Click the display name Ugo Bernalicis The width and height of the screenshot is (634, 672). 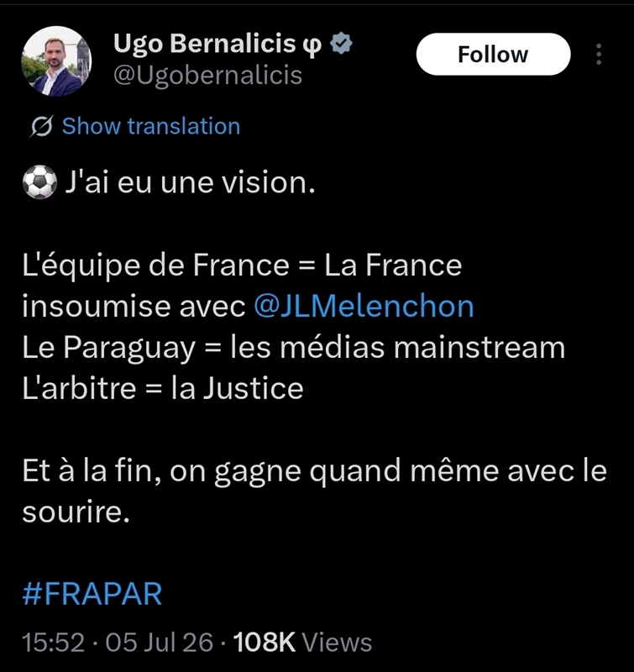pyautogui.click(x=204, y=44)
